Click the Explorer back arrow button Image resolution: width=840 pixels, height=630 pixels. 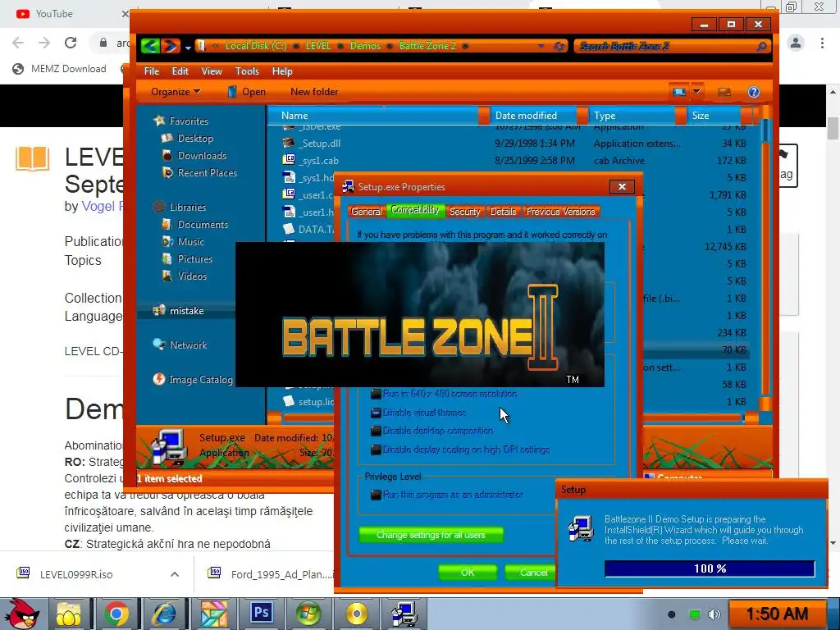pos(151,46)
